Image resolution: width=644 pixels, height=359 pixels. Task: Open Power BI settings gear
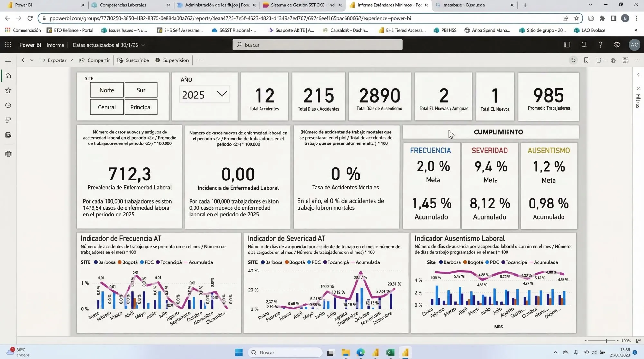pos(617,45)
